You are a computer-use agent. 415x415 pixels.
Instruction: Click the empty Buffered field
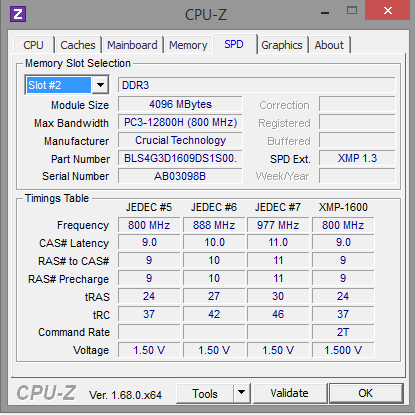click(357, 140)
